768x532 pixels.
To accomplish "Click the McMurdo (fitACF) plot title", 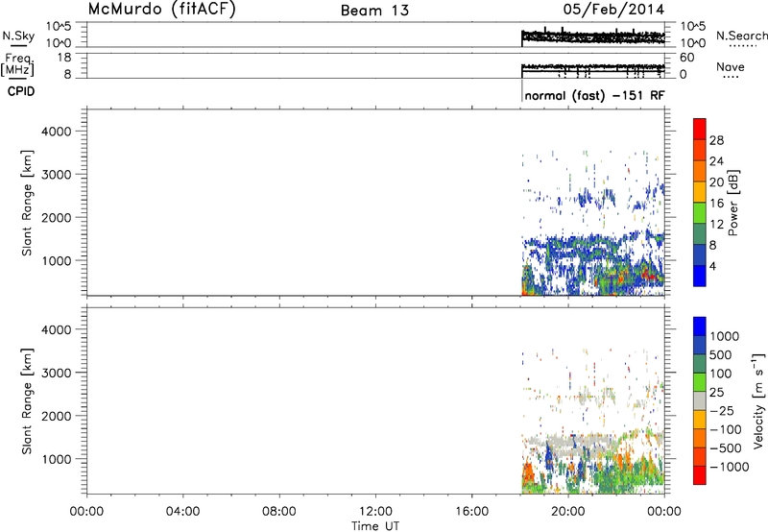I will click(x=161, y=10).
